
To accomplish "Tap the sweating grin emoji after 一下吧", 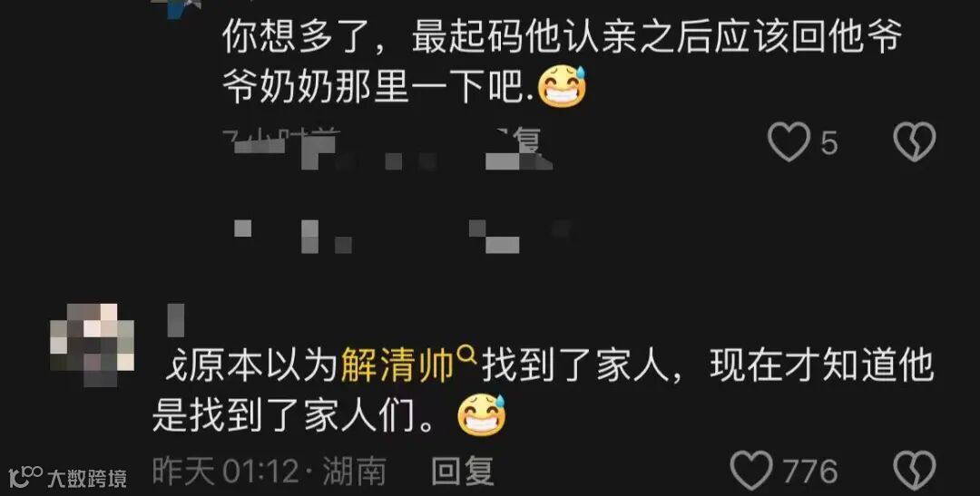I will coord(562,86).
